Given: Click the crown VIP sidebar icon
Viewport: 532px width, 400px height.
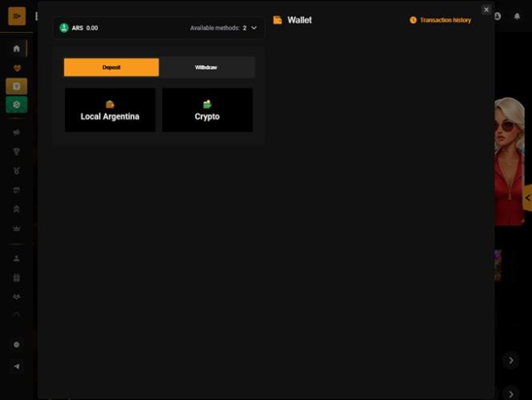Looking at the screenshot, I should 17,228.
